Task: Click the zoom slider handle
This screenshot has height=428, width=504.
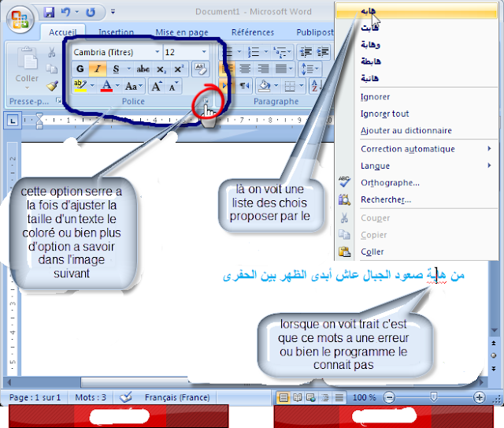Action: [x=434, y=396]
